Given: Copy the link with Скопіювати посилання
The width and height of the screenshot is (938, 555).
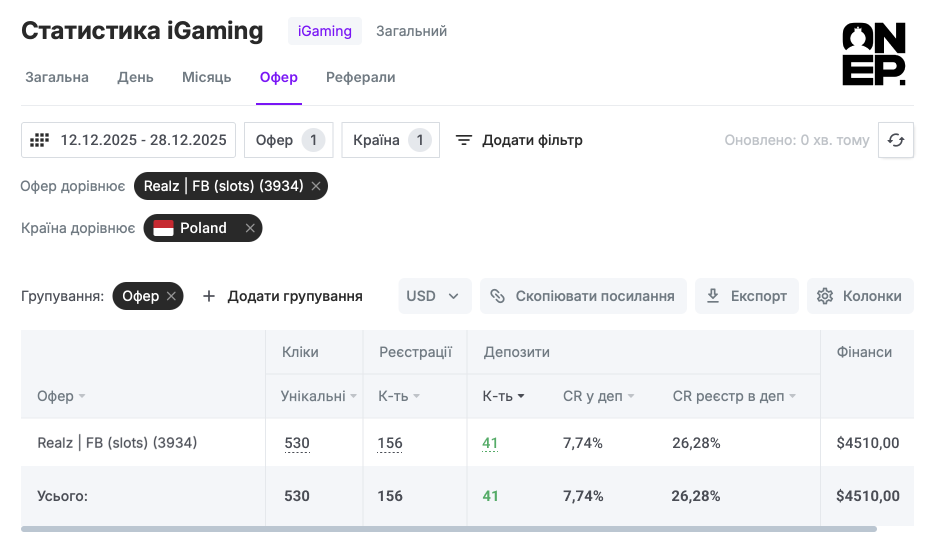Looking at the screenshot, I should tap(583, 296).
